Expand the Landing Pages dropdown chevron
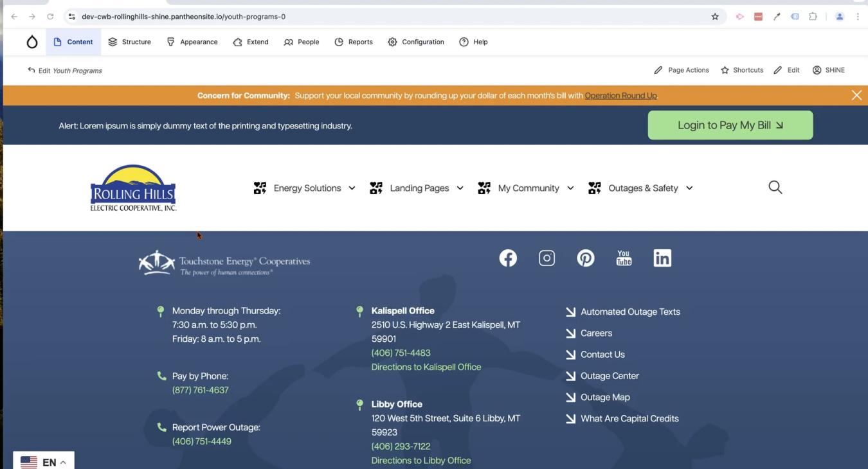 [x=460, y=188]
